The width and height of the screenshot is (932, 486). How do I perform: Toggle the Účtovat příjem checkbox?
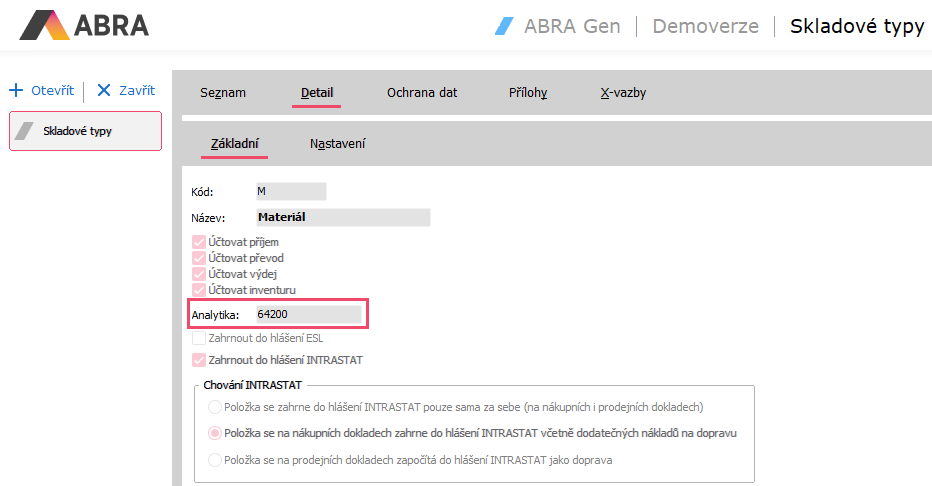(x=198, y=242)
